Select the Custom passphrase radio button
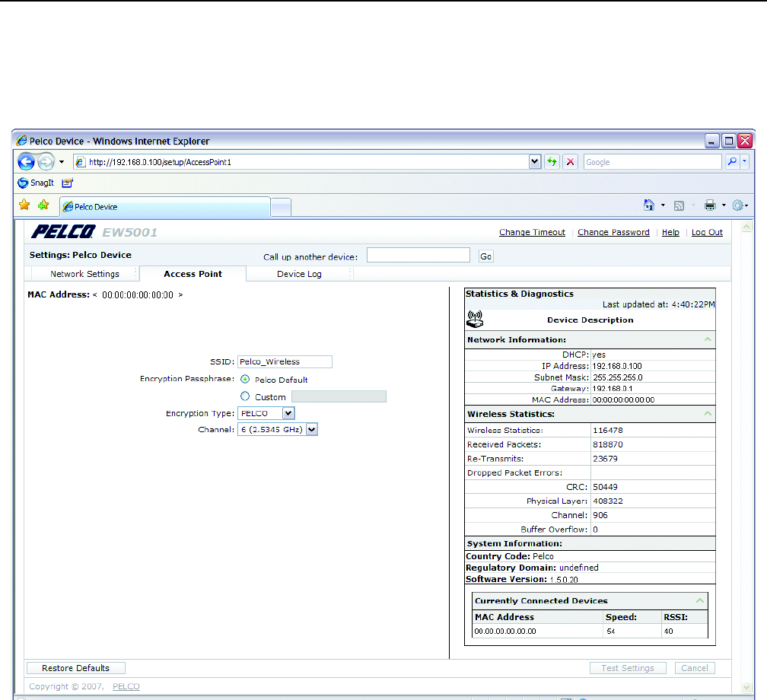Viewport: 767px width, 700px height. [x=245, y=396]
